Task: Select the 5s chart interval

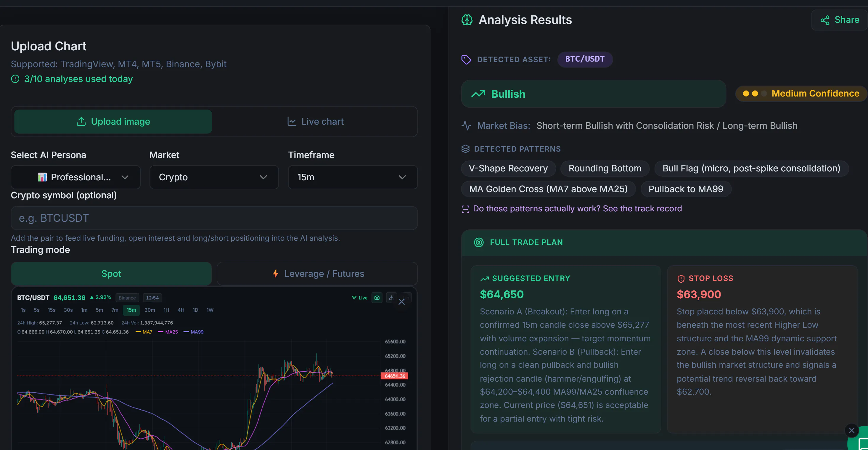Action: tap(36, 310)
